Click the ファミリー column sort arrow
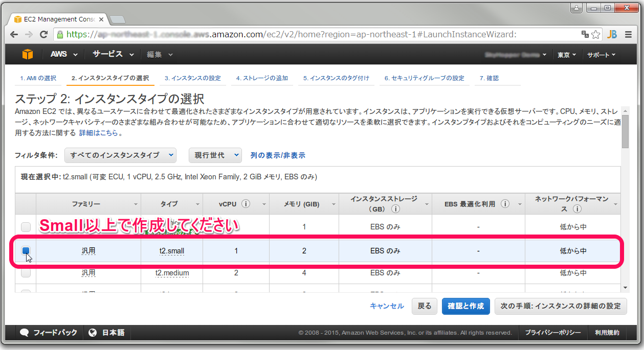This screenshot has width=644, height=350. coord(136,204)
